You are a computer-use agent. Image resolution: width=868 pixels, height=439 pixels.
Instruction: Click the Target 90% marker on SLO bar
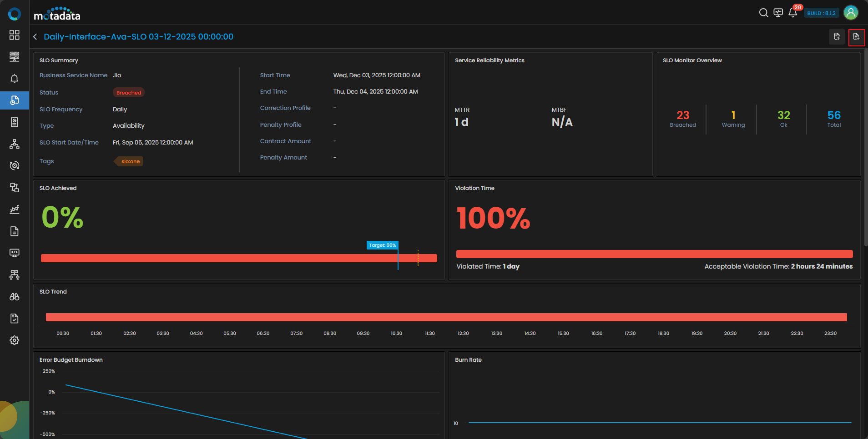coord(382,245)
